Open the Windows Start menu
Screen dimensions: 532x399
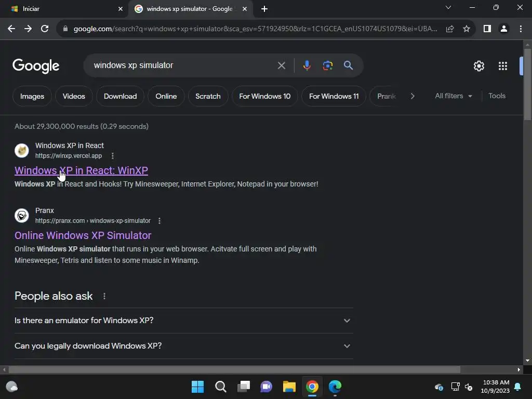[198, 387]
